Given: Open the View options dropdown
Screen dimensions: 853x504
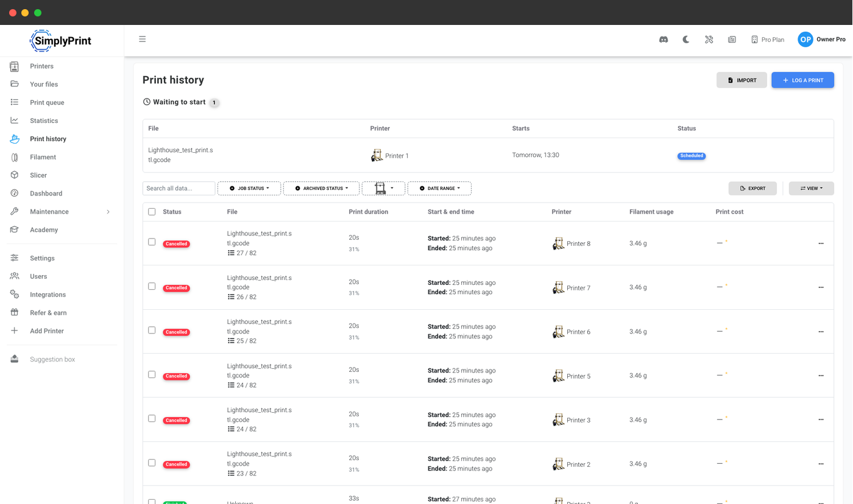Looking at the screenshot, I should coord(811,189).
